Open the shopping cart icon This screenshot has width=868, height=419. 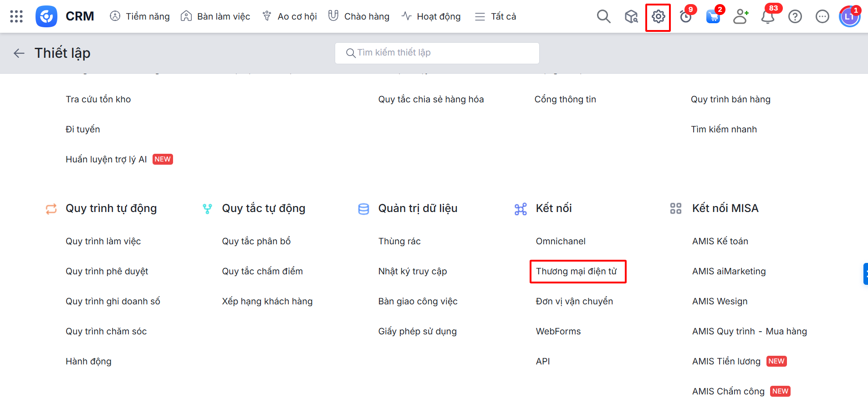coord(713,17)
